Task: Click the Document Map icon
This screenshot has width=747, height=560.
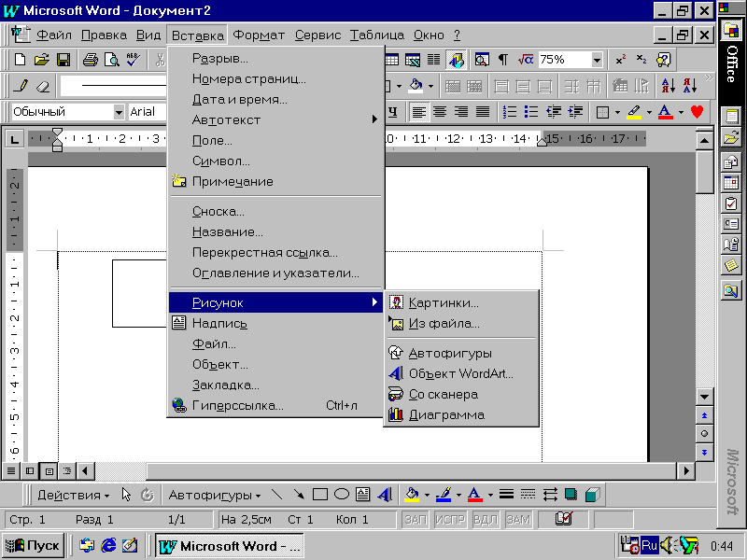Action: (482, 60)
